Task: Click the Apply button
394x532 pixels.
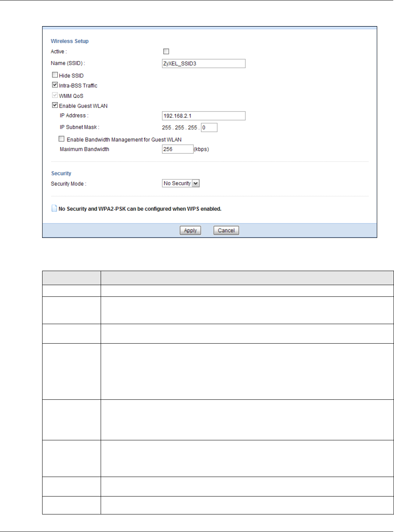Action: pyautogui.click(x=190, y=231)
